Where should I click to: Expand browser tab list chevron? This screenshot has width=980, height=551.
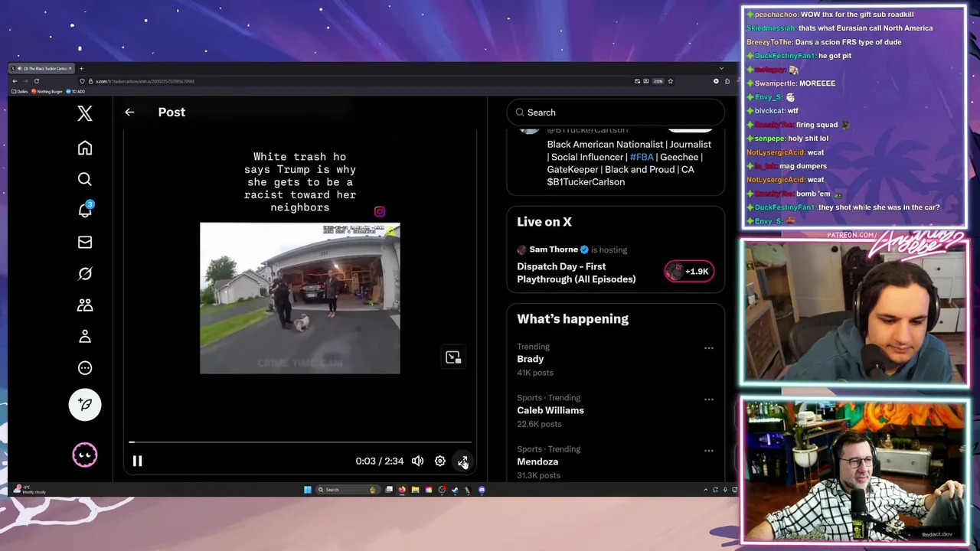pos(721,69)
